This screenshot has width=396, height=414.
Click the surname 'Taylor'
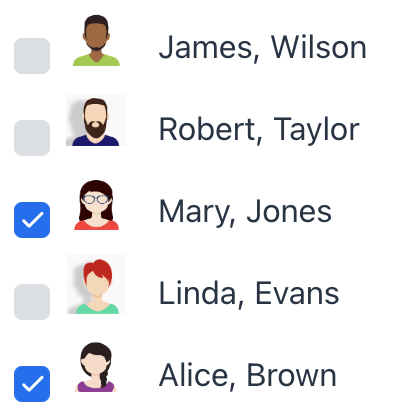[317, 131]
